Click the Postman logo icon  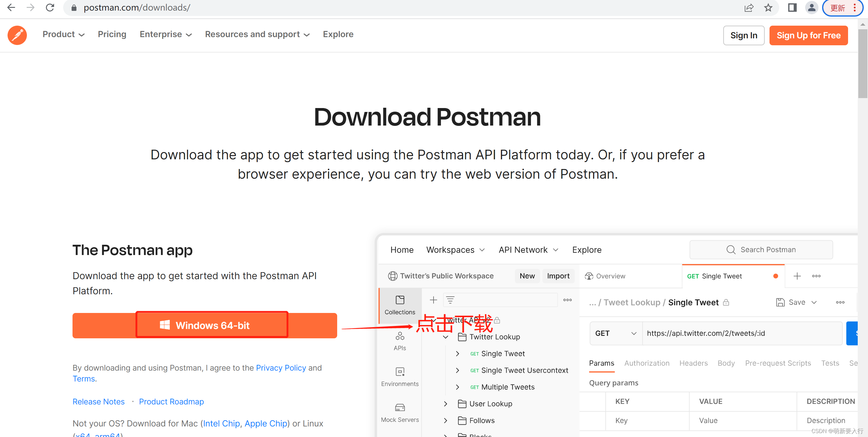click(17, 35)
